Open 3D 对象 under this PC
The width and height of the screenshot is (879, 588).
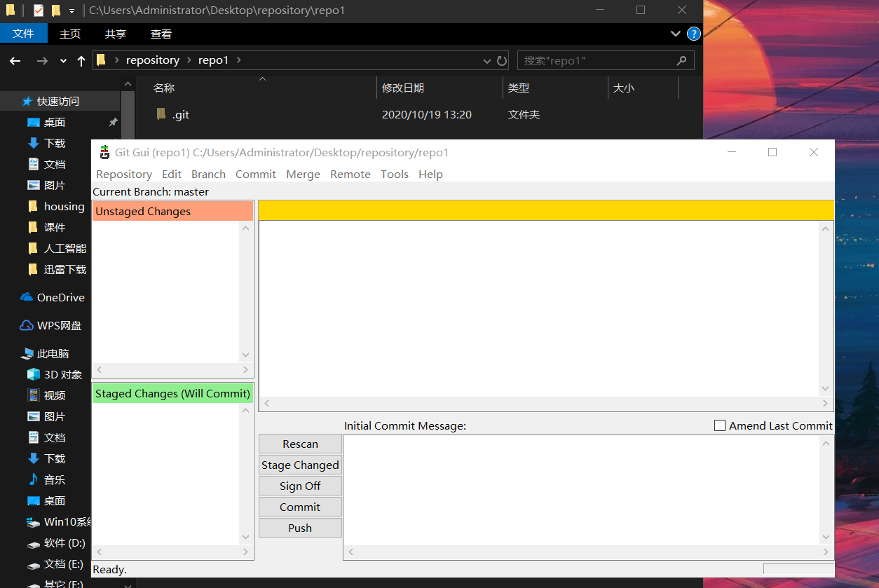pos(63,374)
